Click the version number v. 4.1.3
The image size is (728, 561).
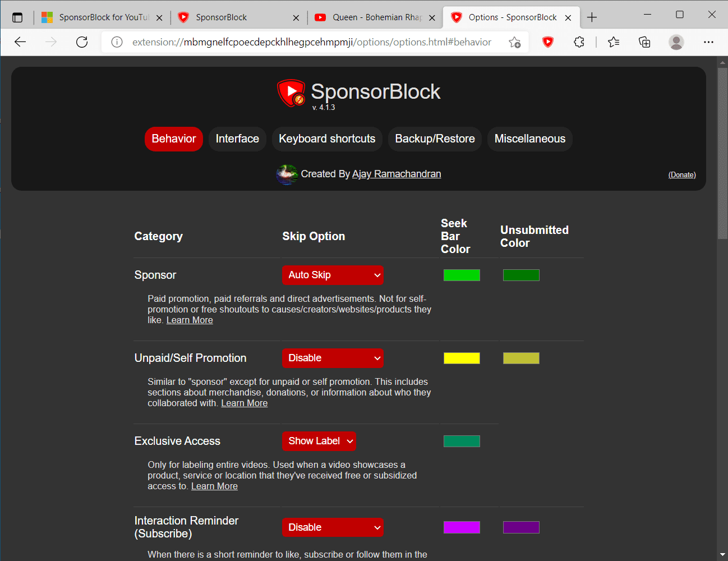(324, 107)
